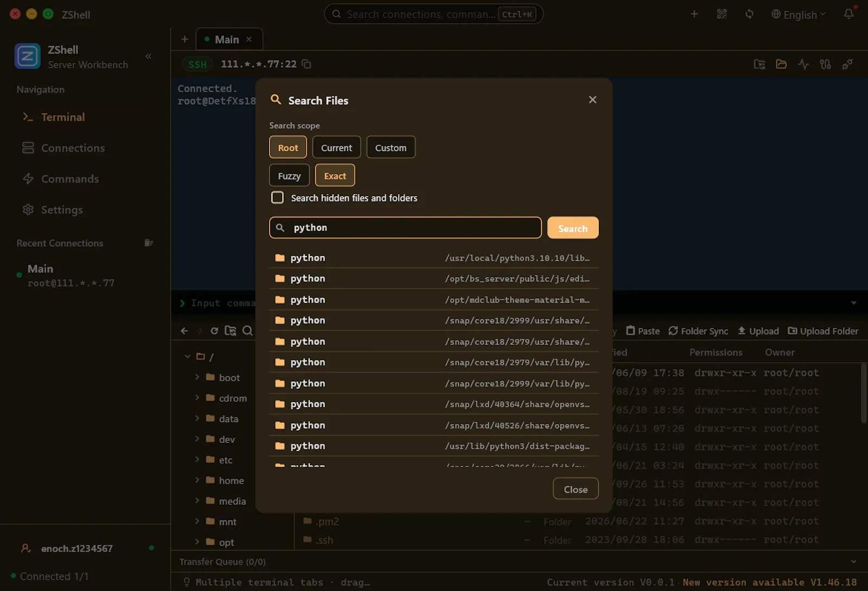Expand the home folder in tree
868x591 pixels.
(x=197, y=480)
